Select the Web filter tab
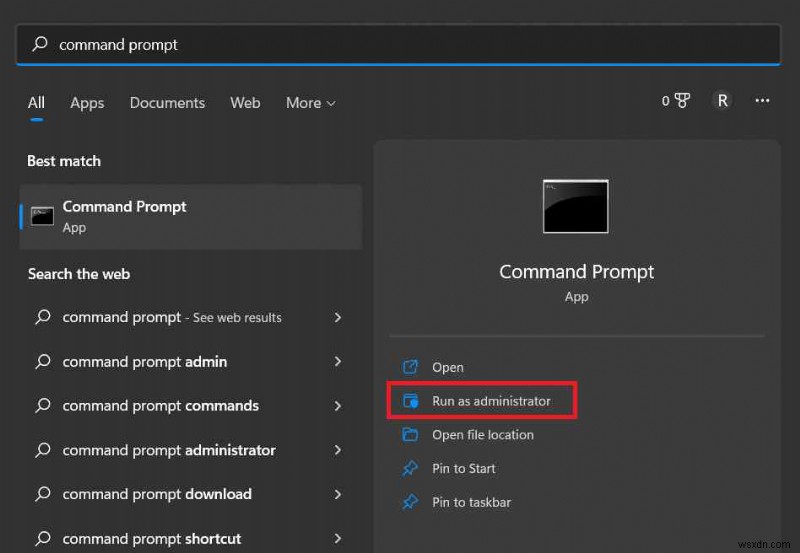Viewport: 800px width, 553px height. coord(245,103)
